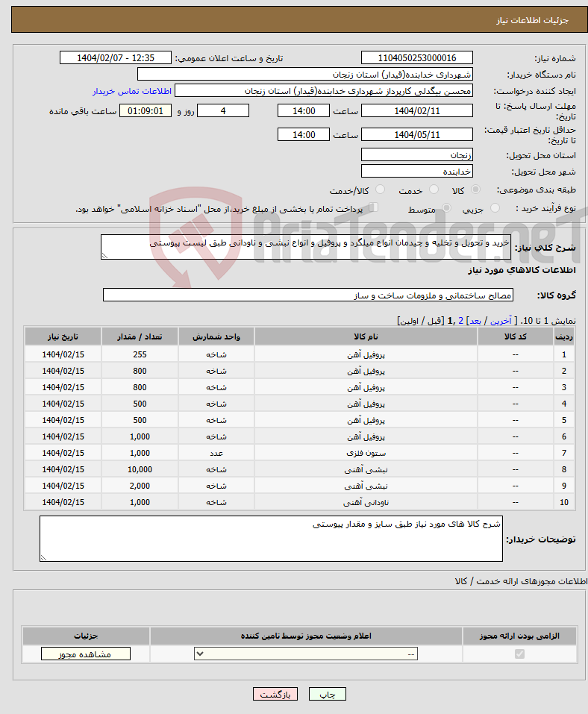The image size is (588, 714).
Task: Select the کالا/خدمت radio button
Action: pos(380,190)
